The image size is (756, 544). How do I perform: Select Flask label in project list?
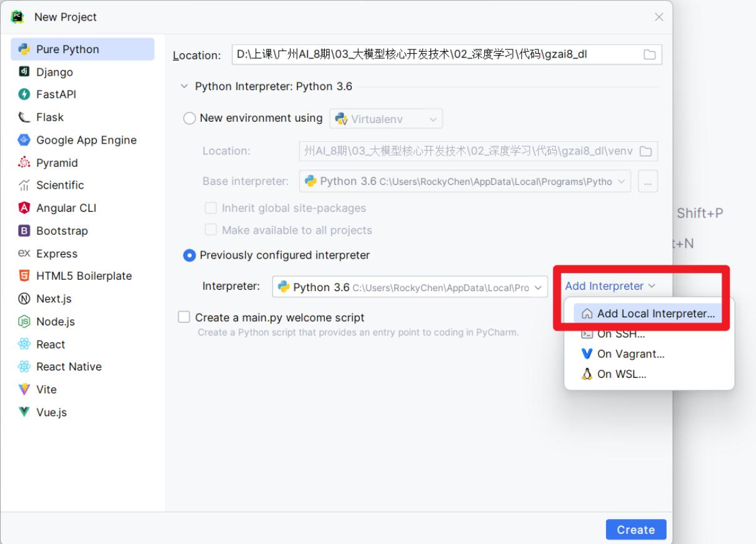tap(50, 117)
